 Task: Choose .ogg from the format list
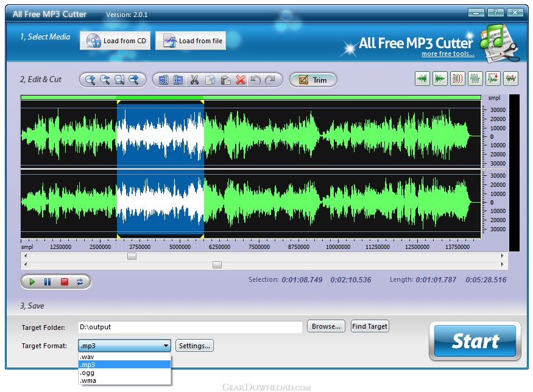[124, 373]
